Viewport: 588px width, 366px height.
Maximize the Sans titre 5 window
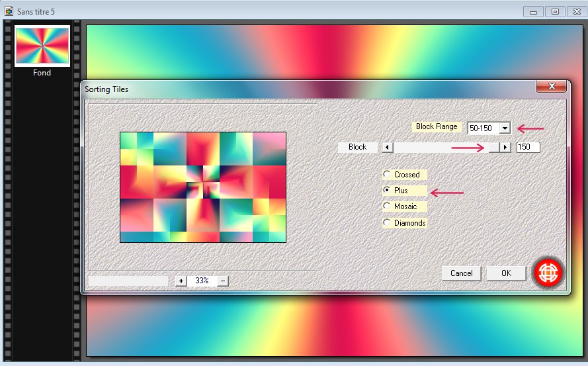coord(556,12)
